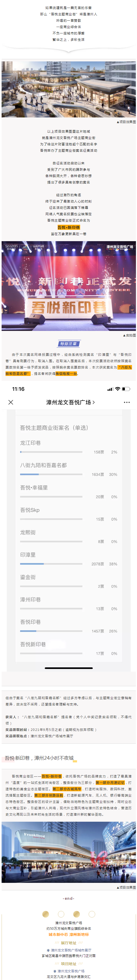This screenshot has height=980, width=137.
Task: Tap location pin icon for 展厅地址
Action: [48, 950]
